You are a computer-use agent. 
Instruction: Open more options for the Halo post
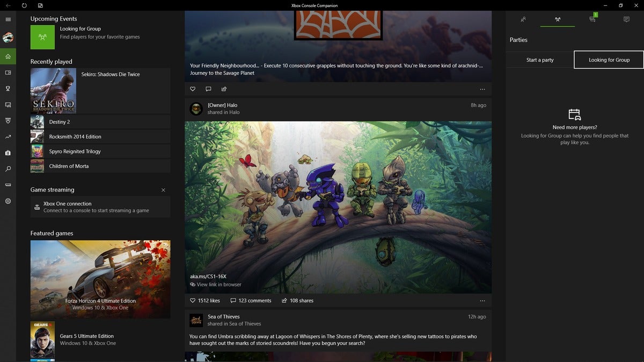pyautogui.click(x=482, y=301)
